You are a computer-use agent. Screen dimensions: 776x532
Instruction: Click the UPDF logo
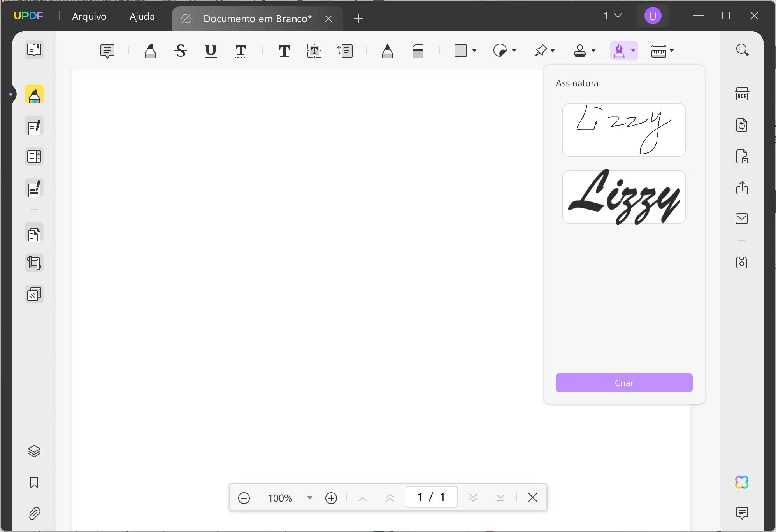(x=28, y=16)
